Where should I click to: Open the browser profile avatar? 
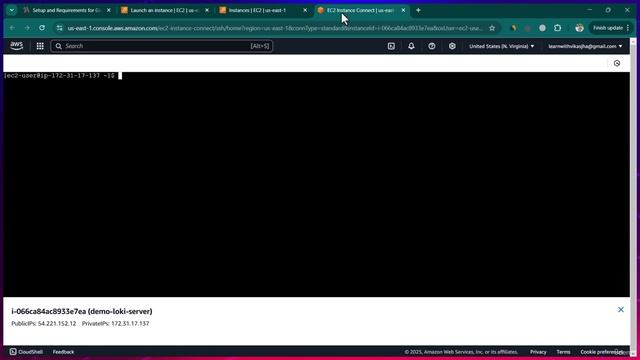[579, 28]
